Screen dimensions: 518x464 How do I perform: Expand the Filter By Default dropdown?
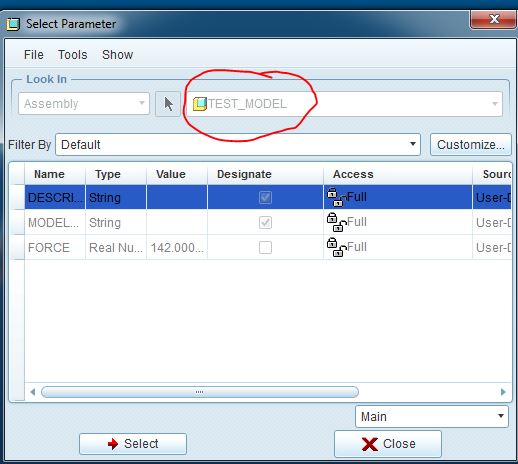[238, 145]
